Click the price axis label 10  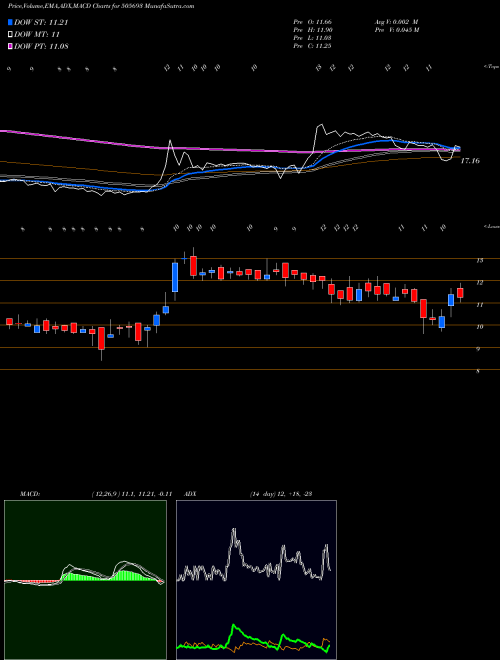(479, 327)
